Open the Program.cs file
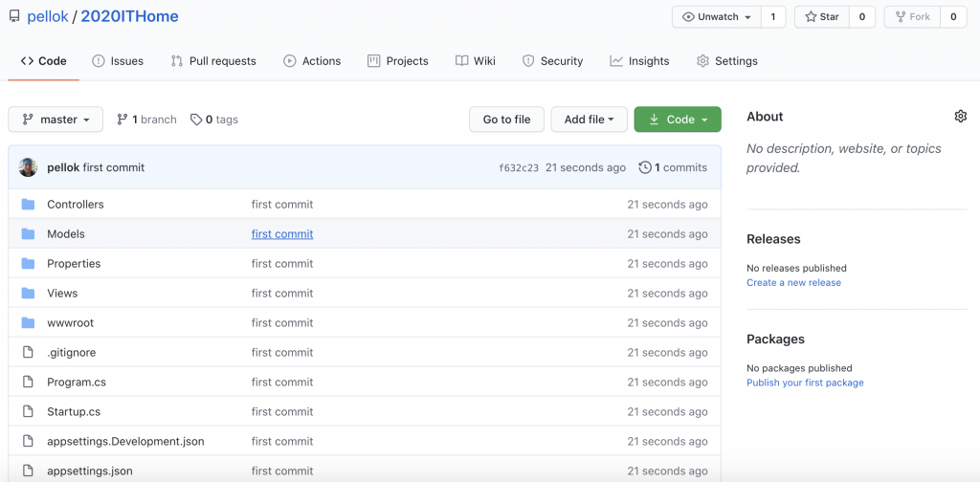The height and width of the screenshot is (482, 980). tap(77, 383)
